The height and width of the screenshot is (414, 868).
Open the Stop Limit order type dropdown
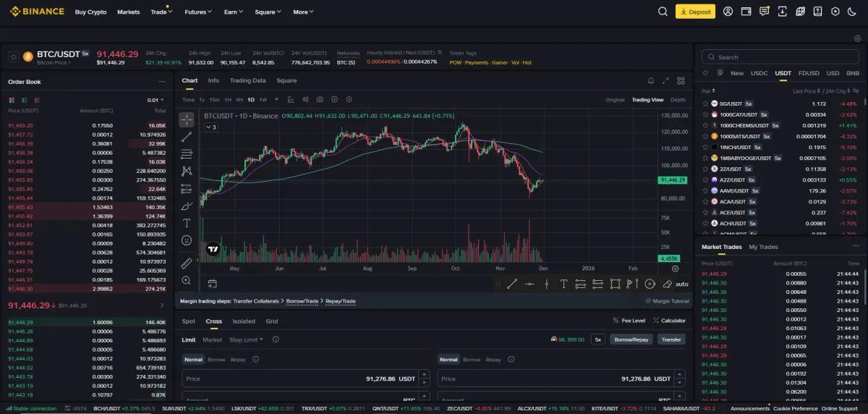coord(246,339)
